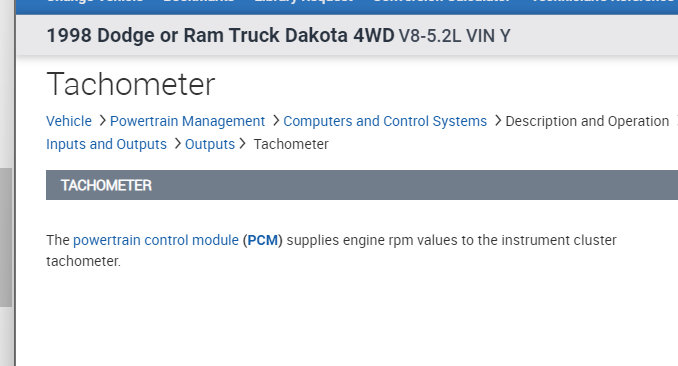Go to Powertrain Management breadcrumb
Screen dimensions: 678x366
(187, 121)
